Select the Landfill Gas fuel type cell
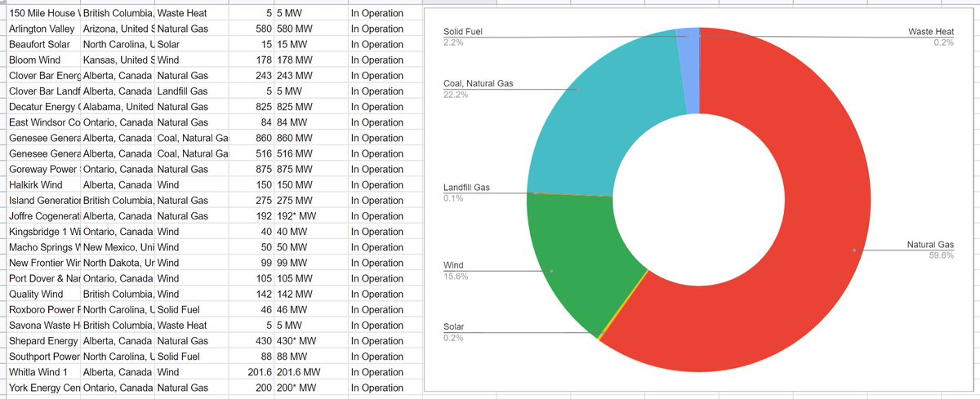This screenshot has width=980, height=399. click(191, 91)
